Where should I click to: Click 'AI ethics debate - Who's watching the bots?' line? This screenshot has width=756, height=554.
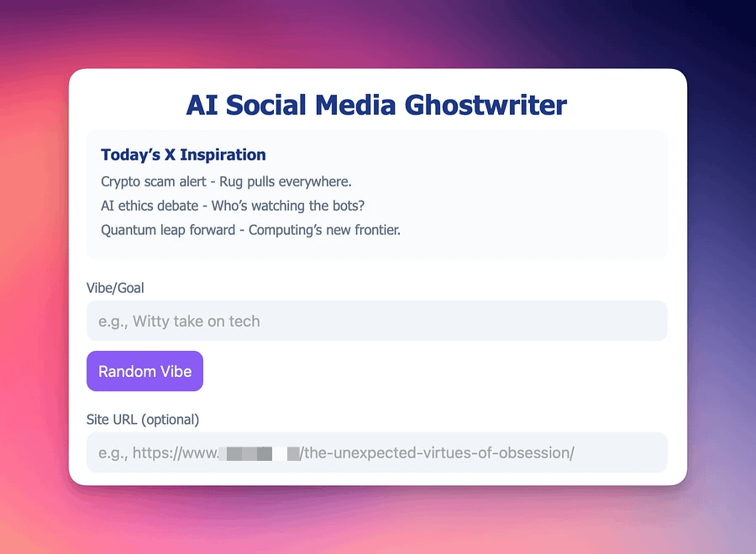click(x=233, y=206)
